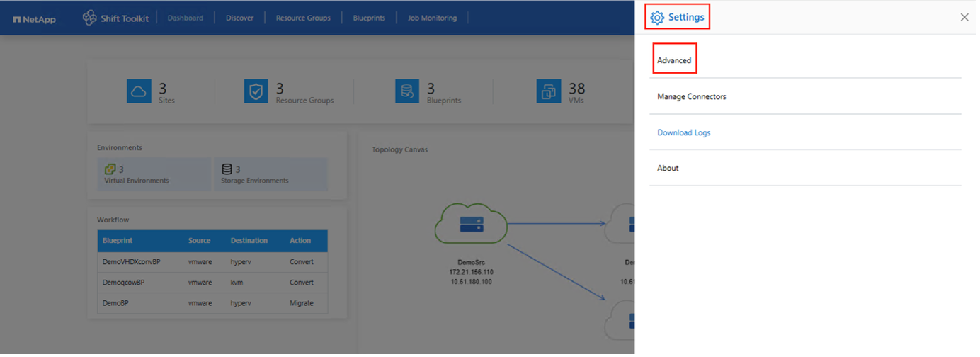Click the Blueprint column header

click(x=118, y=242)
